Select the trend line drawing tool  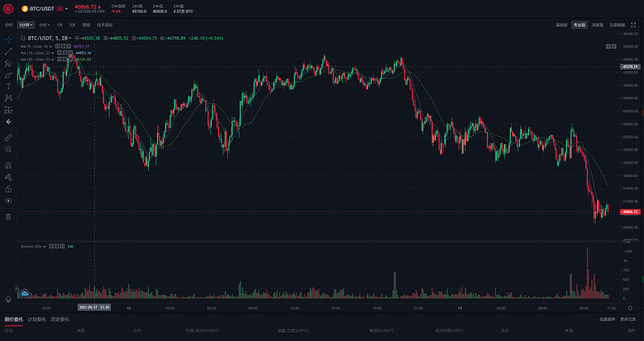(x=8, y=50)
